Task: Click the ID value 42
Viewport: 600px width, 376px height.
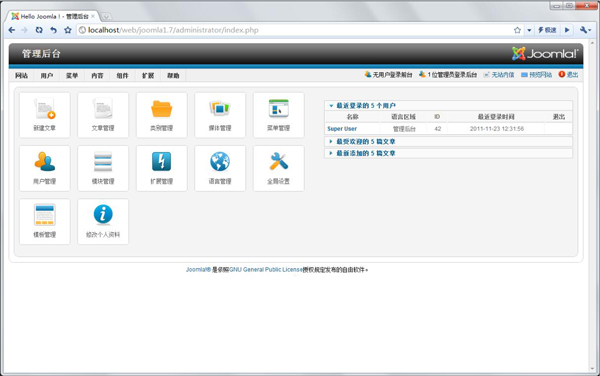Action: coord(438,129)
